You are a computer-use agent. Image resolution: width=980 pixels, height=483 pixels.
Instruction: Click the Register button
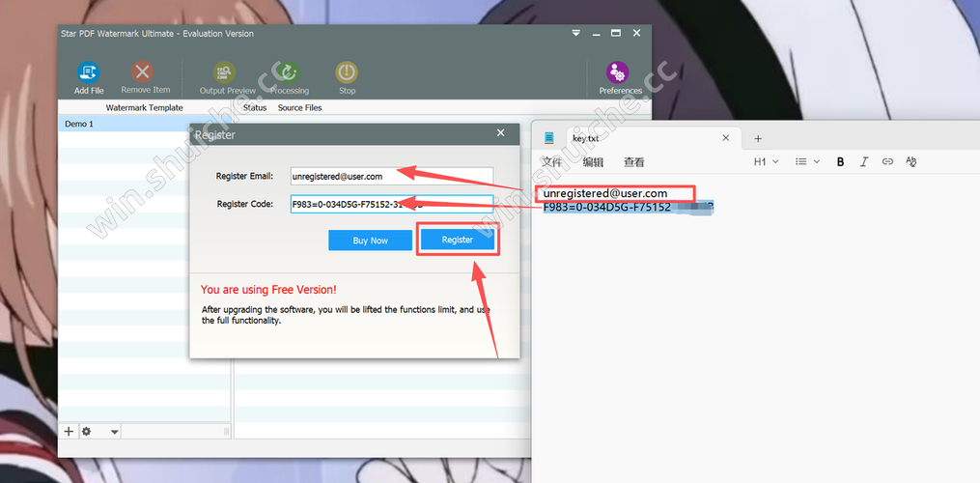click(x=458, y=240)
